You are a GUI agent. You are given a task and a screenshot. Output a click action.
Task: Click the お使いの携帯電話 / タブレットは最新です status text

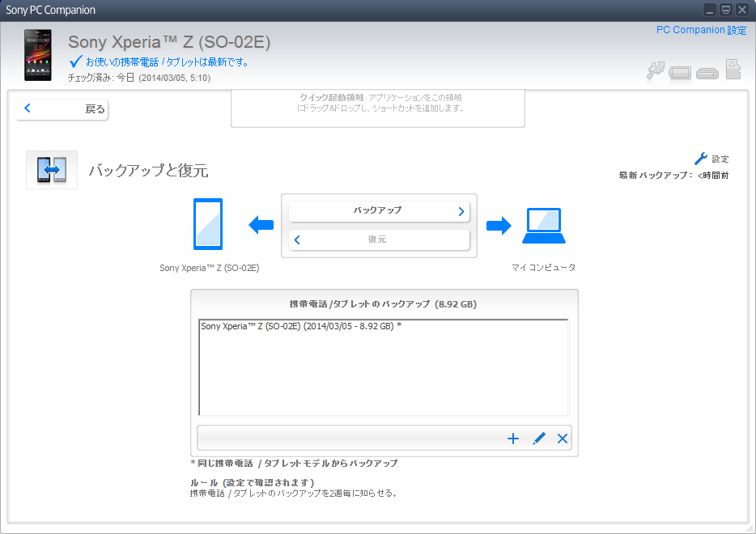point(167,61)
